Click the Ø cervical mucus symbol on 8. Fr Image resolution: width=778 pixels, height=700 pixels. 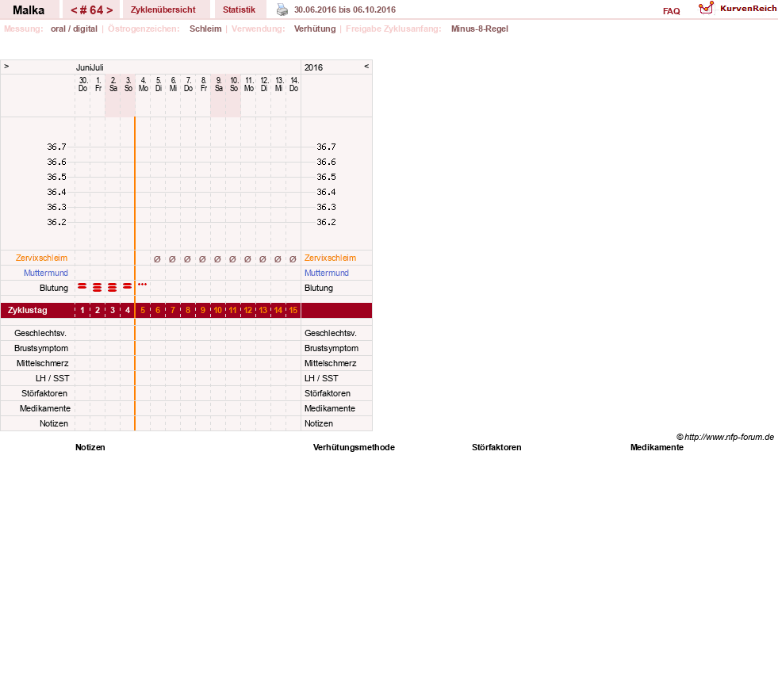tap(202, 259)
